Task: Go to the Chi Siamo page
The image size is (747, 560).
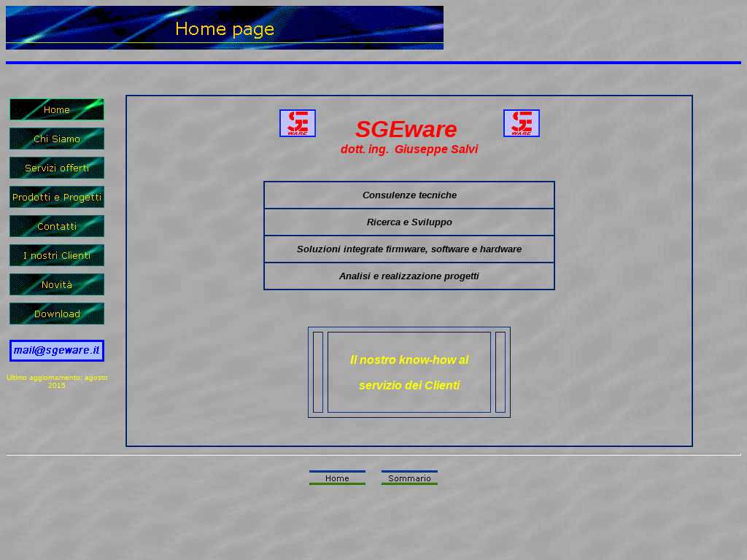Action: click(57, 139)
